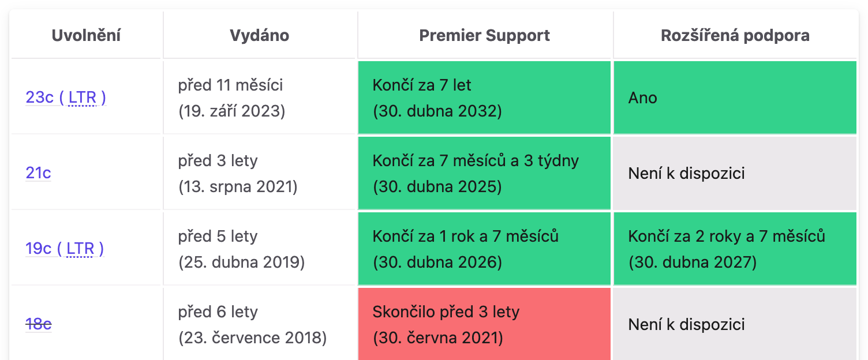Image resolution: width=868 pixels, height=360 pixels.
Task: Click the 19. září 2023 release date cell
Action: point(260,97)
